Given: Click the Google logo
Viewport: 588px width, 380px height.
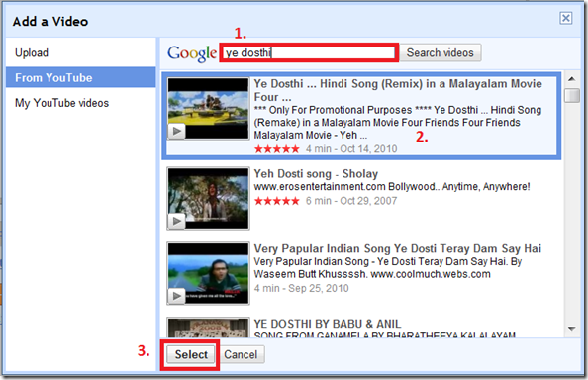Looking at the screenshot, I should [x=192, y=53].
